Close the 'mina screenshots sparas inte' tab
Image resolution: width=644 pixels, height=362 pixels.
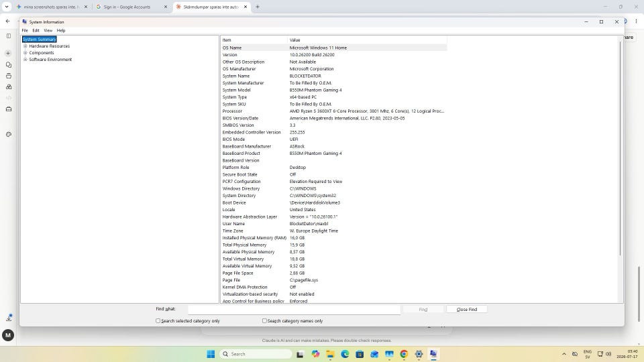[x=85, y=7]
